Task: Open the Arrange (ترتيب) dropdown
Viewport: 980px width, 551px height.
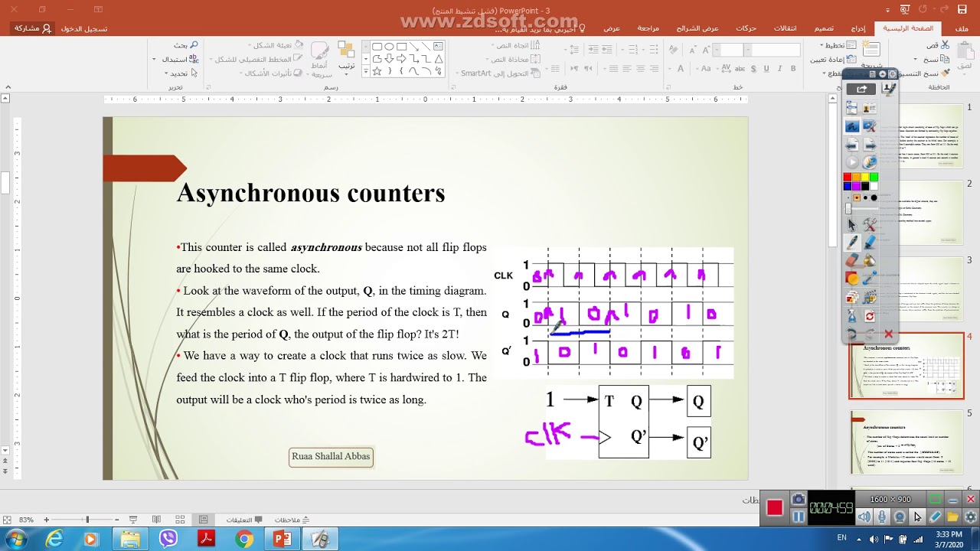Action: click(x=347, y=57)
